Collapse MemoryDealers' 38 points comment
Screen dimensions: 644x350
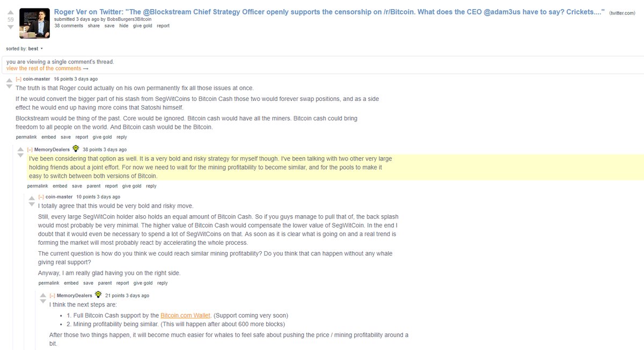tap(30, 150)
